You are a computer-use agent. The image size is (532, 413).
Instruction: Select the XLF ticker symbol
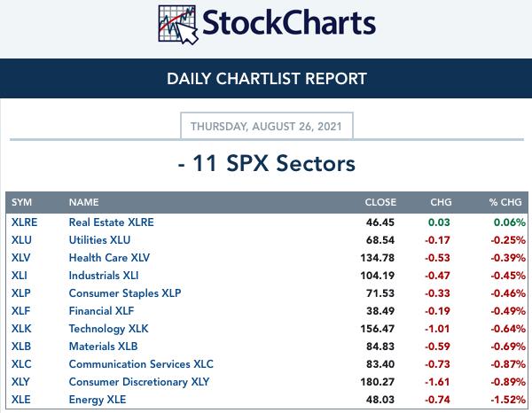(20, 310)
